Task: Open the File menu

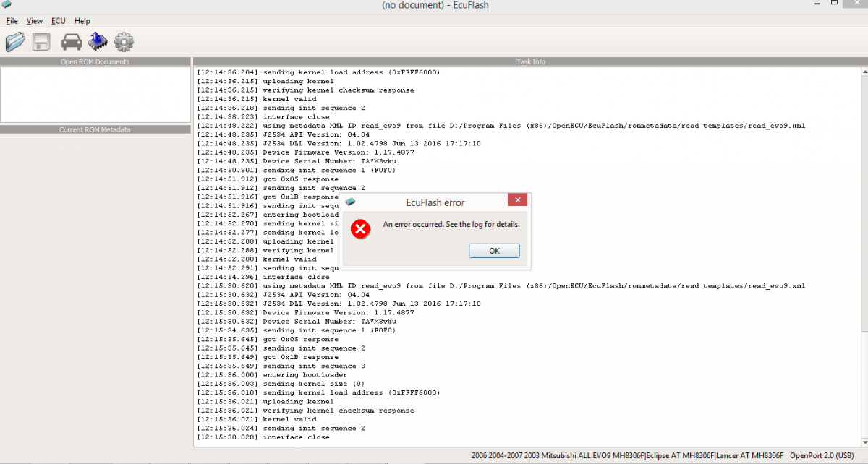Action: pos(12,21)
